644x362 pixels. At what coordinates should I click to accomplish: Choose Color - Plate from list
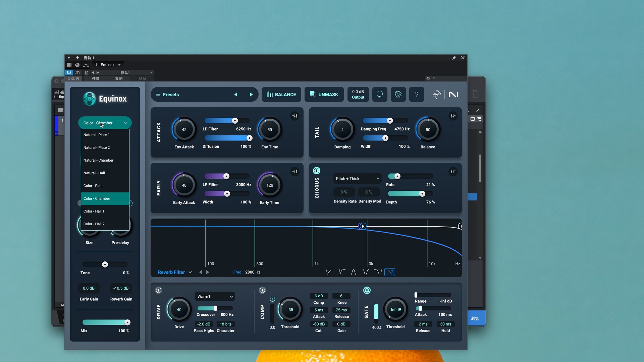coord(105,186)
